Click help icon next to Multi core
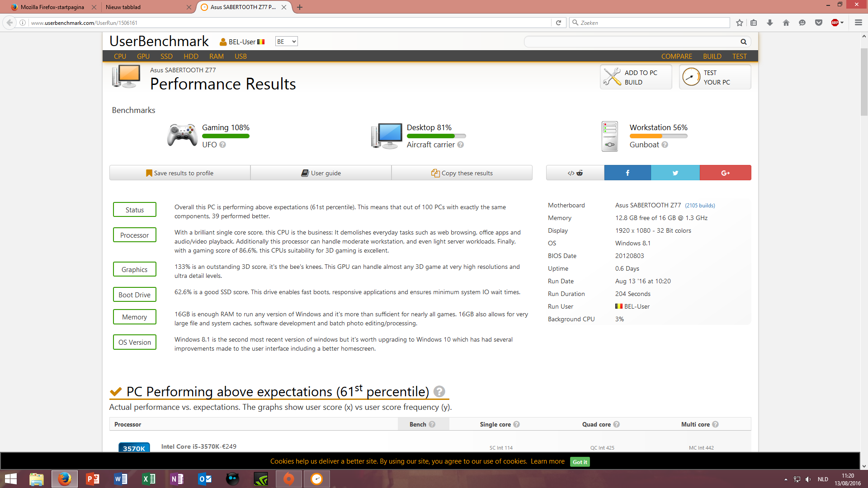Viewport: 868px width, 488px height. point(715,424)
